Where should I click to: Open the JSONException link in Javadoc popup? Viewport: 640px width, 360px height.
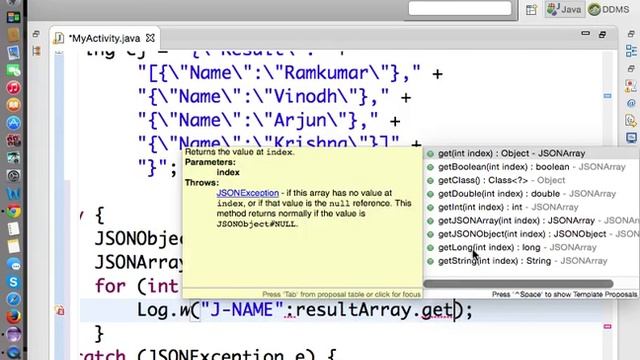tap(247, 193)
